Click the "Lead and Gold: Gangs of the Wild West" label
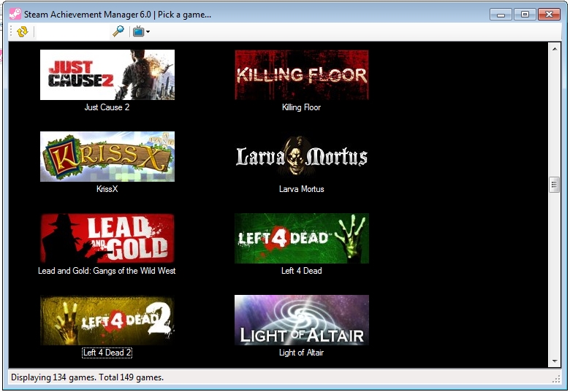Image resolution: width=570 pixels, height=392 pixels. (107, 271)
